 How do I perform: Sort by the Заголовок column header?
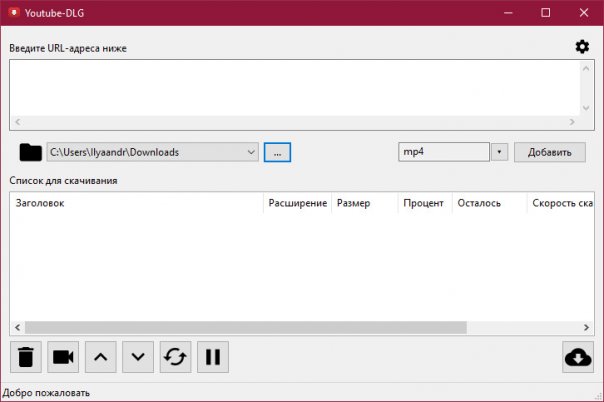[136, 203]
